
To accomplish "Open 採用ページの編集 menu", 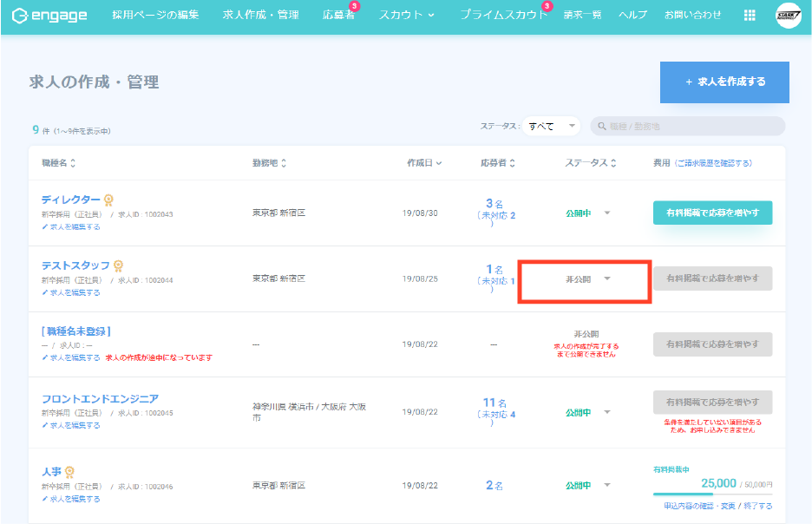I will (x=155, y=15).
